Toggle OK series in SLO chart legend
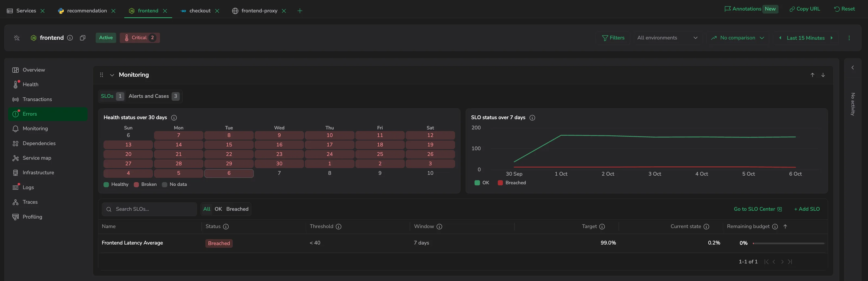 (x=482, y=183)
